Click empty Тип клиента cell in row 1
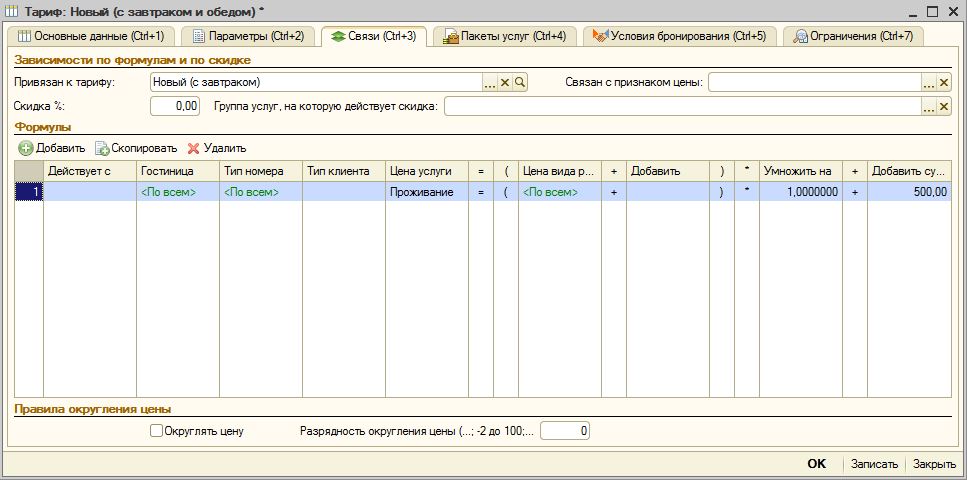The height and width of the screenshot is (480, 967). point(344,192)
